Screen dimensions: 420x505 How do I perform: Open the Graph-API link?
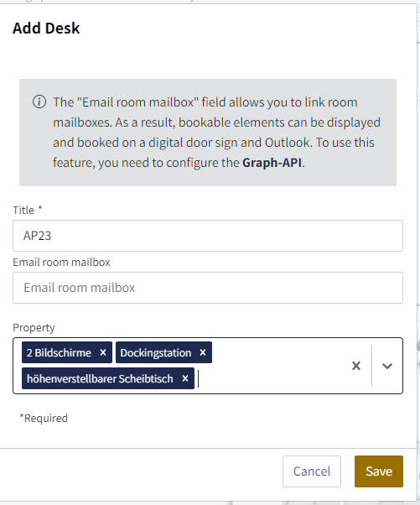[272, 163]
